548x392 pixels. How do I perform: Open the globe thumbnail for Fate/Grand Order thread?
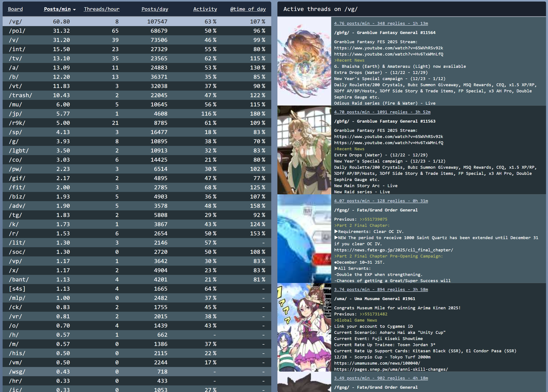click(304, 238)
